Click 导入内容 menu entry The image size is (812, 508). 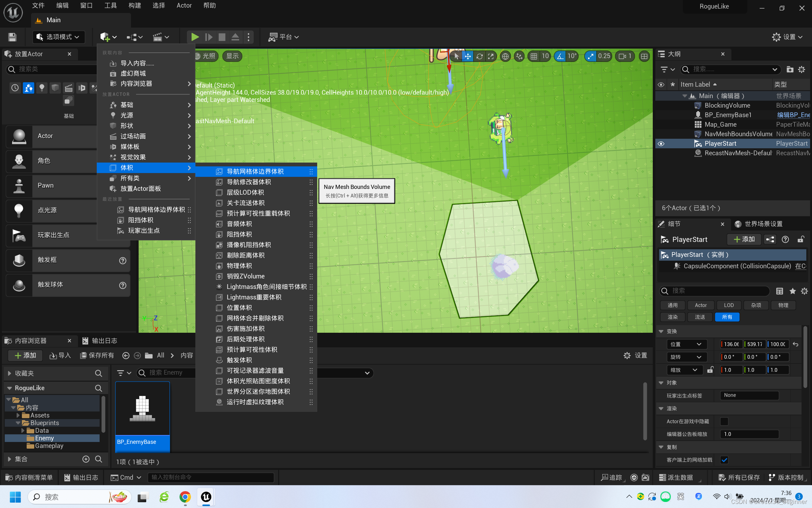146,63
